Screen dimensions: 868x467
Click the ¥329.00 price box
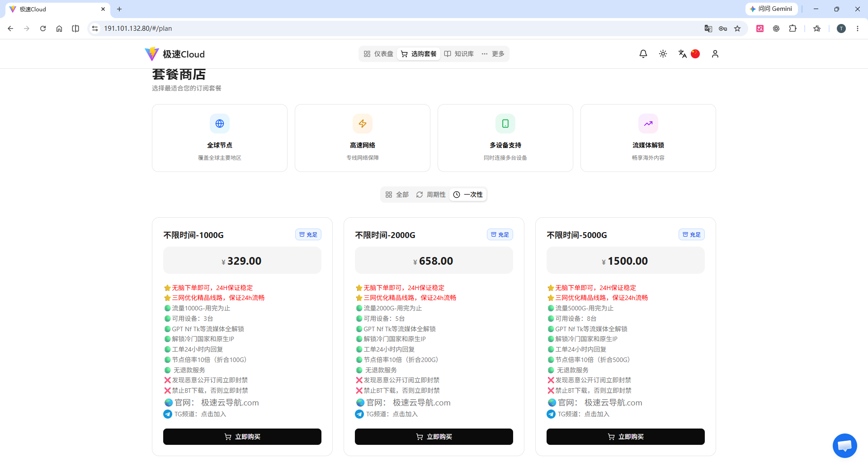(x=242, y=260)
